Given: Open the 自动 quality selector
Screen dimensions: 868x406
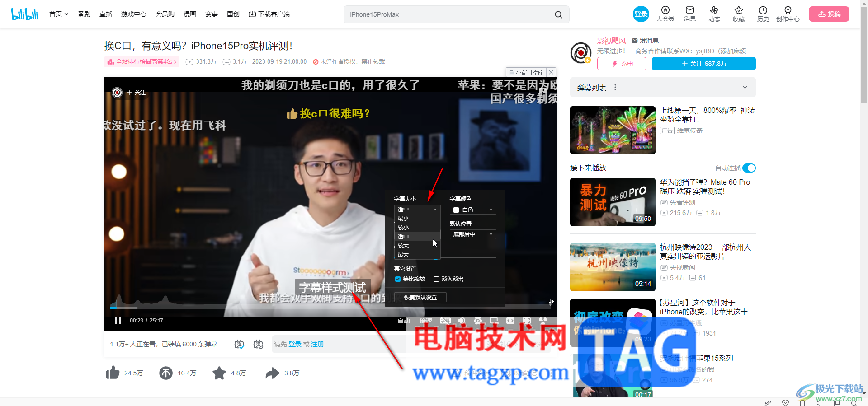Looking at the screenshot, I should [x=404, y=321].
